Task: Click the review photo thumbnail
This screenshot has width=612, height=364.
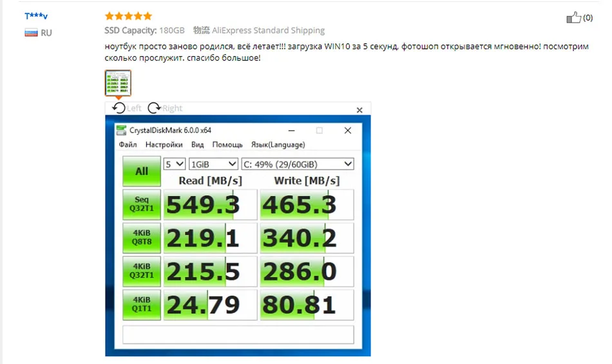Action: point(118,82)
